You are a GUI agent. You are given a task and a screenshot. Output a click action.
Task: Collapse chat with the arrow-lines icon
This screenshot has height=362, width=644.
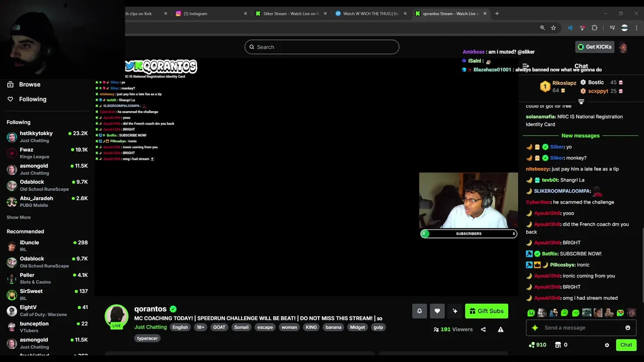(525, 66)
